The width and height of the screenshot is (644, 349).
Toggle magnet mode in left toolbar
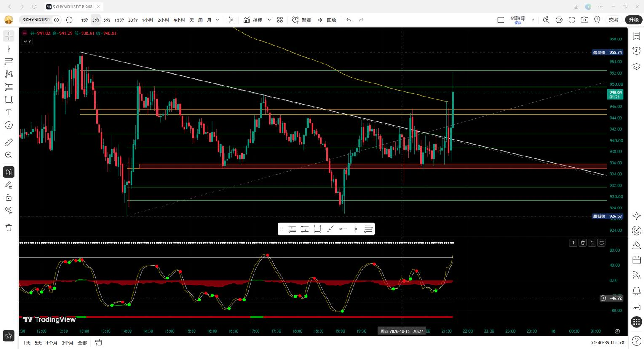tap(9, 172)
